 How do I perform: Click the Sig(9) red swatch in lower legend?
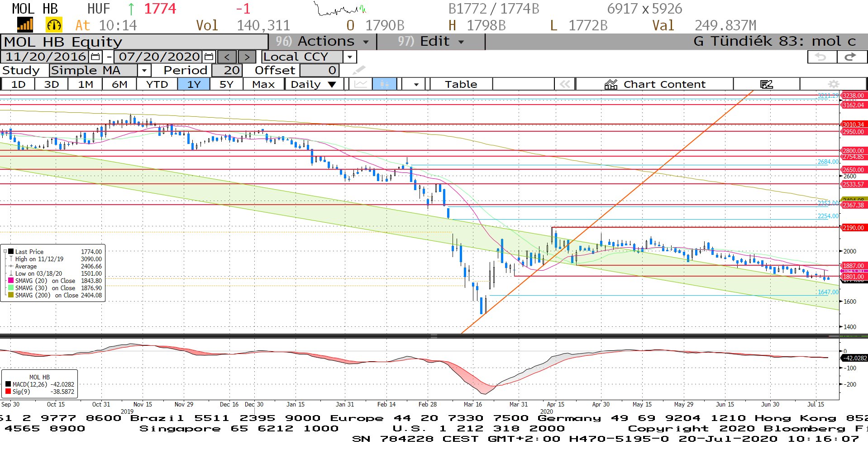point(8,392)
